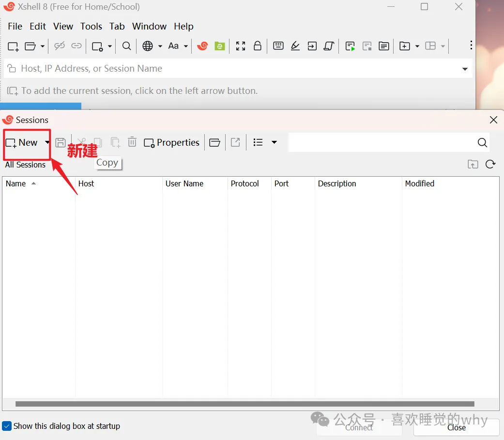The image size is (504, 440).
Task: Launch Xftp green folder icon
Action: click(219, 46)
